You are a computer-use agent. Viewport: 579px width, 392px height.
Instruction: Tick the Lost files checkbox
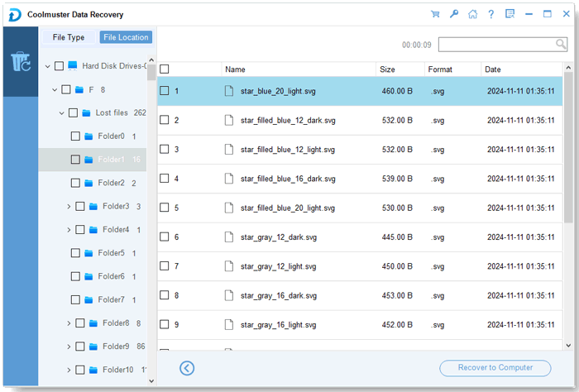[x=73, y=113]
